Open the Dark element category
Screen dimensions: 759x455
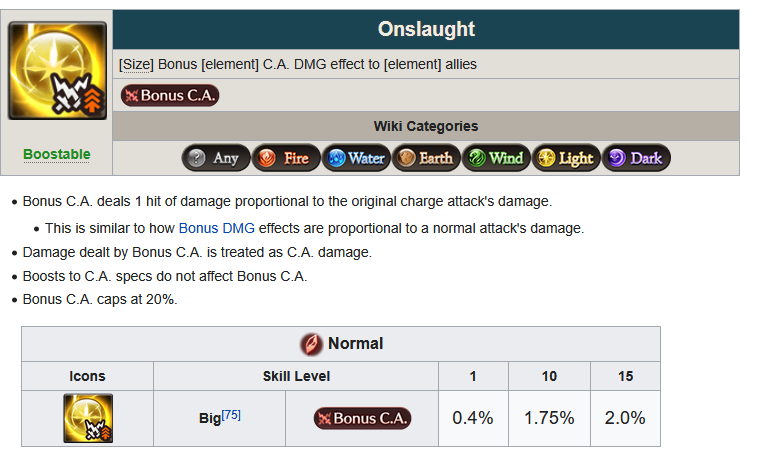tap(636, 158)
